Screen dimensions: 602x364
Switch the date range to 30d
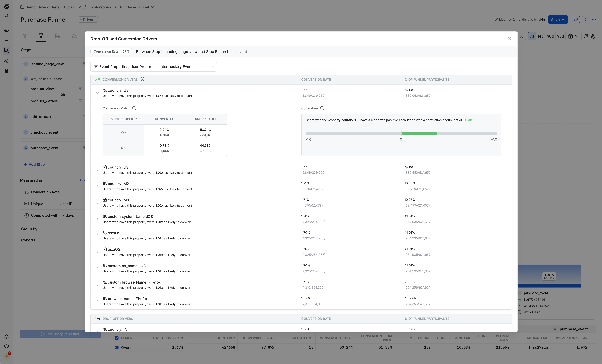[550, 36]
